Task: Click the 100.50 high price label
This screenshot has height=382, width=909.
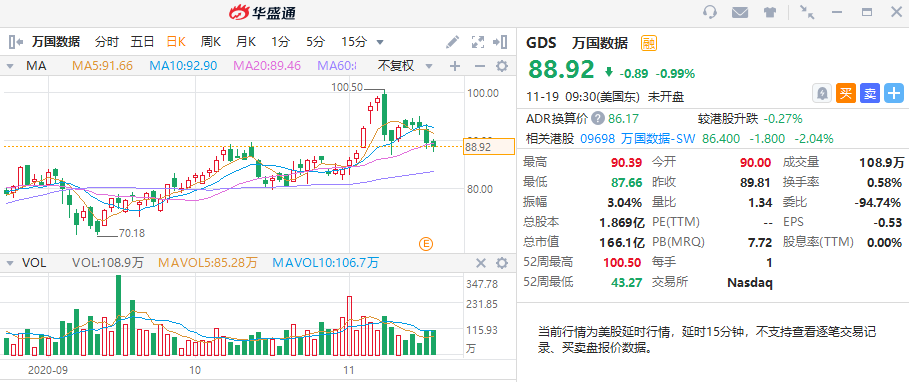Action: click(347, 88)
